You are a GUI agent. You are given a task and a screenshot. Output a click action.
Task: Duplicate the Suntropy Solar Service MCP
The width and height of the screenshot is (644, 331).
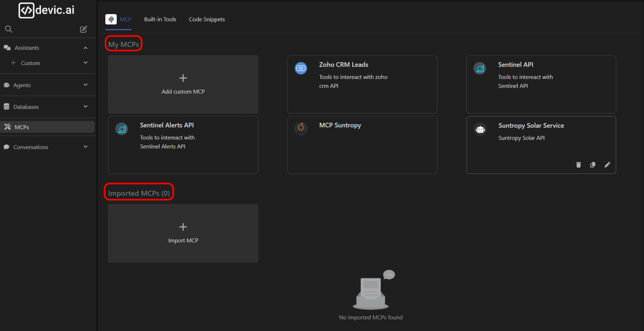593,165
